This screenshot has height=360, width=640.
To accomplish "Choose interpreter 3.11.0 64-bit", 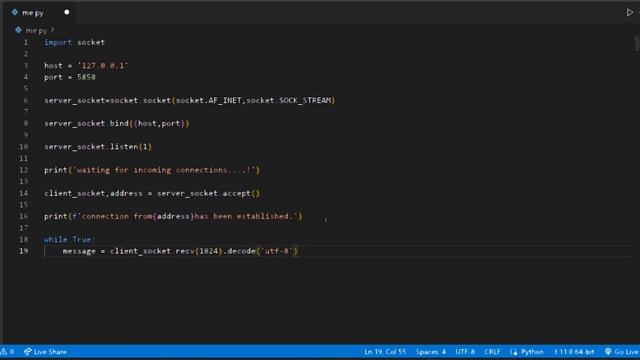I will pyautogui.click(x=573, y=351).
